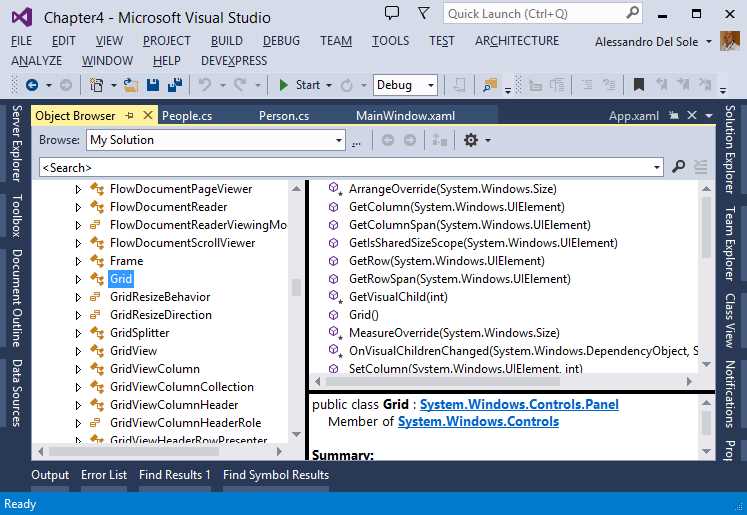The width and height of the screenshot is (747, 515).
Task: Click the Save All toolbar icon
Action: point(175,85)
